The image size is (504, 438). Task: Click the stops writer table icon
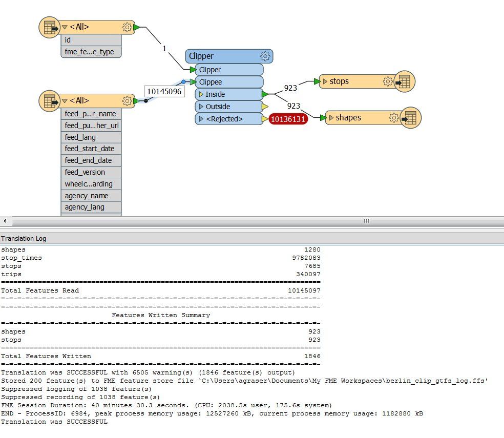point(404,81)
